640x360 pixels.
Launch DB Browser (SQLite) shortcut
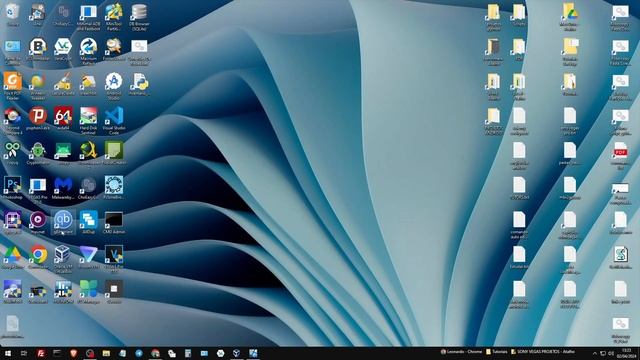(x=139, y=17)
